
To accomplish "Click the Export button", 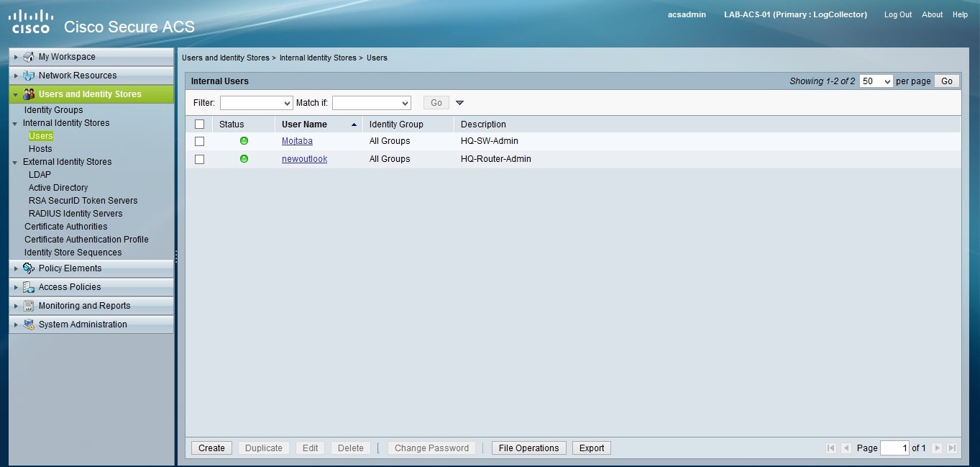I will (x=592, y=448).
